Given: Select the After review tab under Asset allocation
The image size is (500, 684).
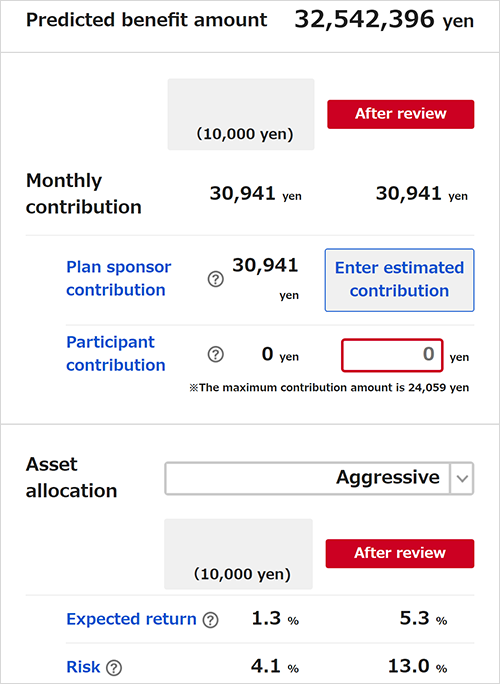Looking at the screenshot, I should click(400, 553).
